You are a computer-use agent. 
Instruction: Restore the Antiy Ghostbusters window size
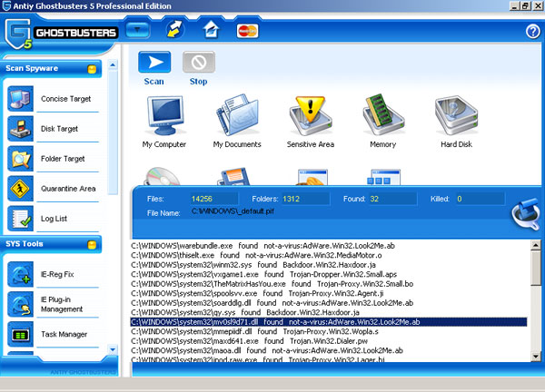pos(526,6)
